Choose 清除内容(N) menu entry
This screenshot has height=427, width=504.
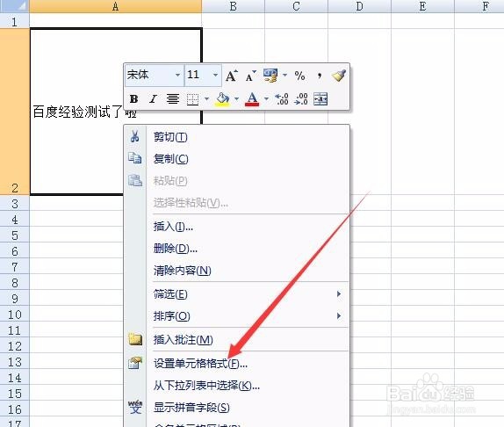(x=237, y=271)
